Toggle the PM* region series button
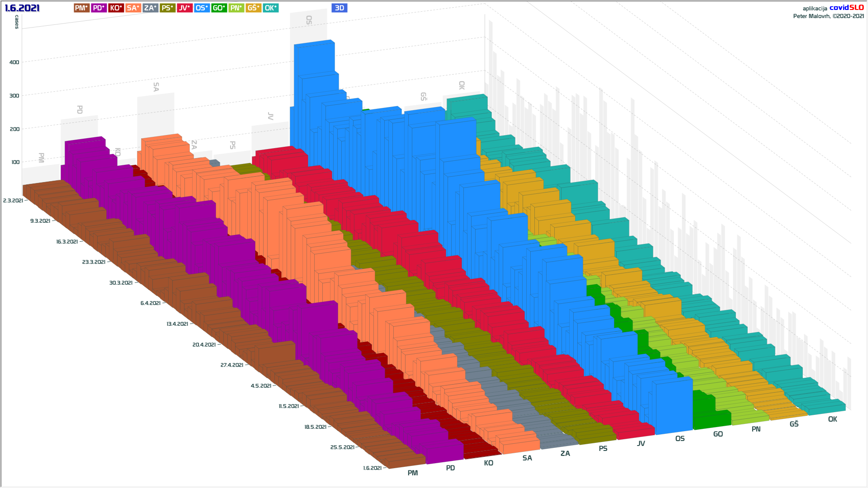 tap(81, 8)
